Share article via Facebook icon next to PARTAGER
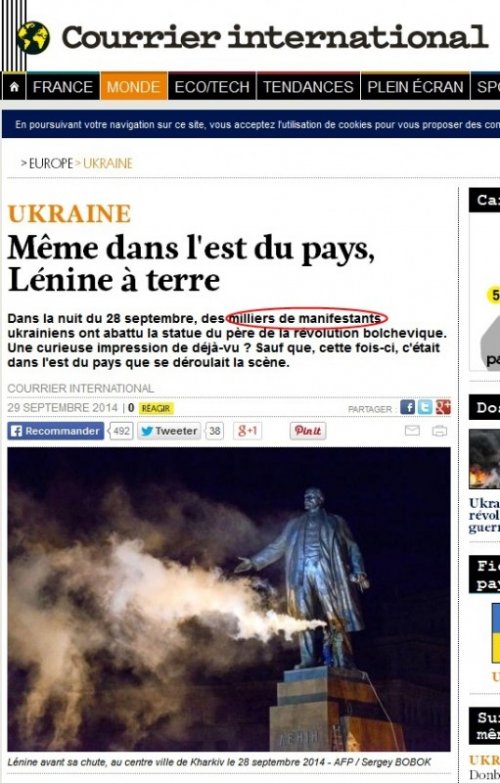The height and width of the screenshot is (783, 500). [x=408, y=407]
